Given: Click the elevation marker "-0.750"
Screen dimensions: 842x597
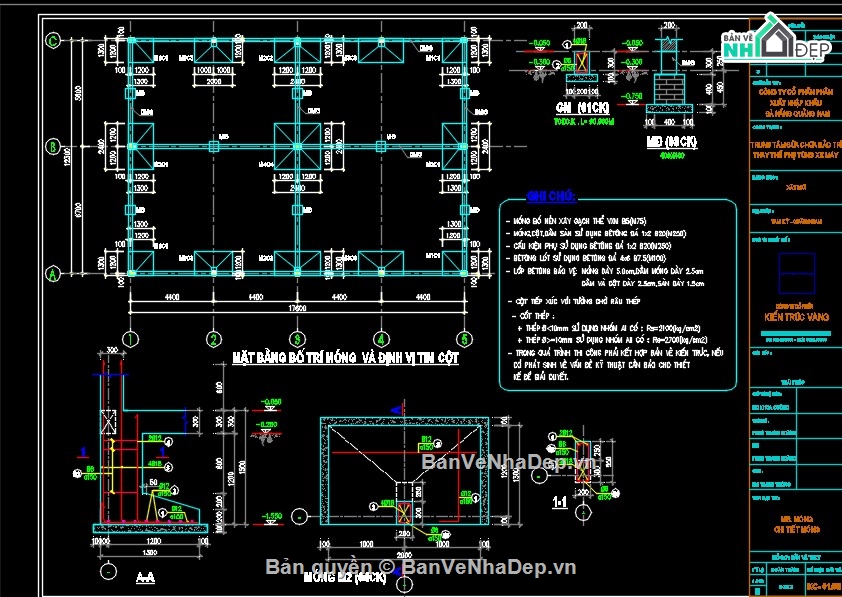Looking at the screenshot, I should [x=632, y=96].
